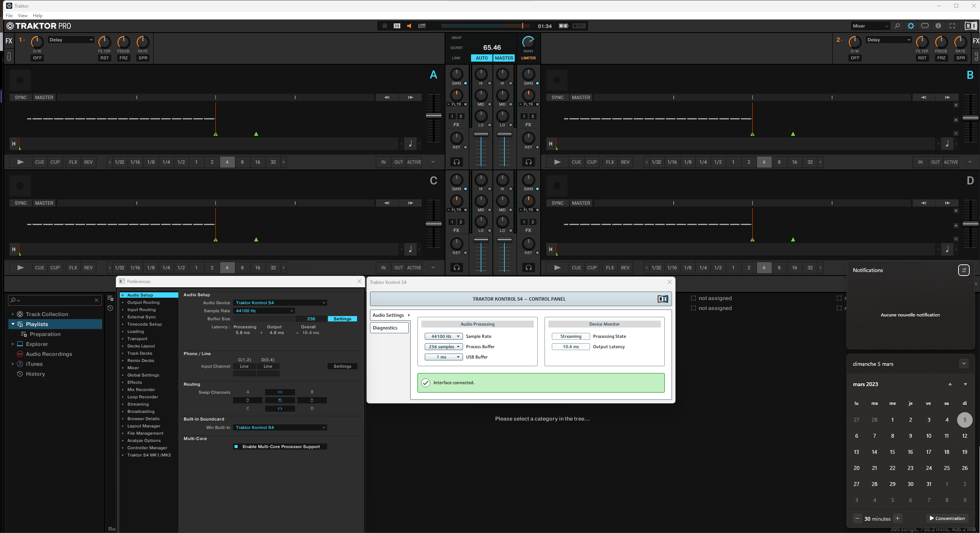
Task: Click tempo bend up arrow on deck C
Action: tap(411, 203)
